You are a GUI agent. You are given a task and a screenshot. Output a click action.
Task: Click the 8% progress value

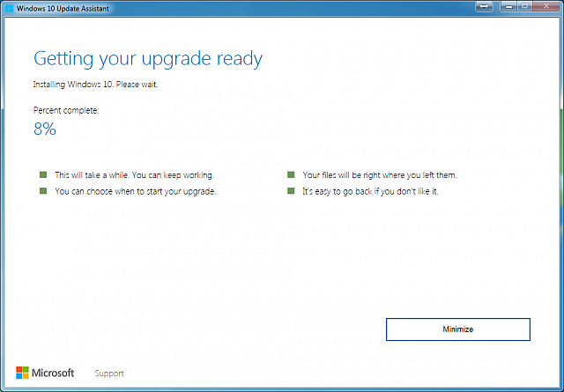point(45,129)
